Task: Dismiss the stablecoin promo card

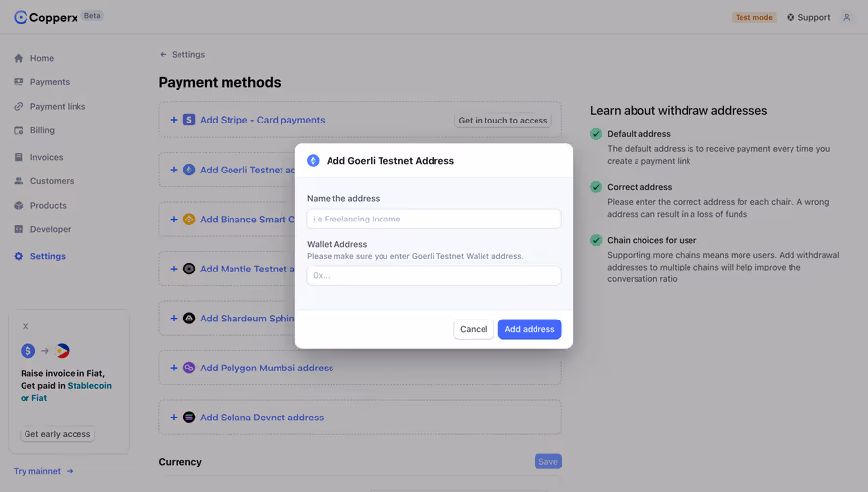Action: coord(26,327)
